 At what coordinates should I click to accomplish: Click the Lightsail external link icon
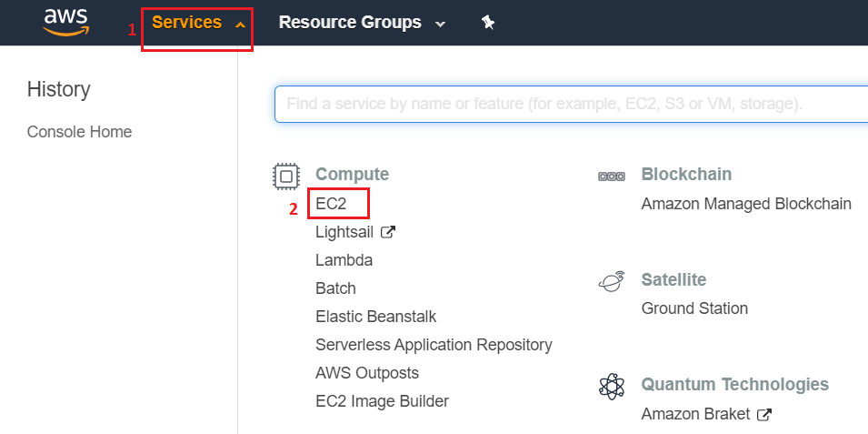388,232
